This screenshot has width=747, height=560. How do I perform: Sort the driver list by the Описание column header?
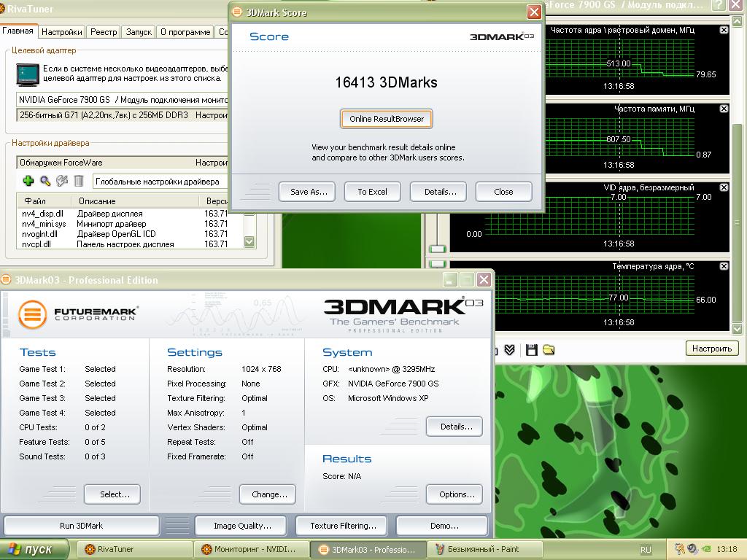135,201
